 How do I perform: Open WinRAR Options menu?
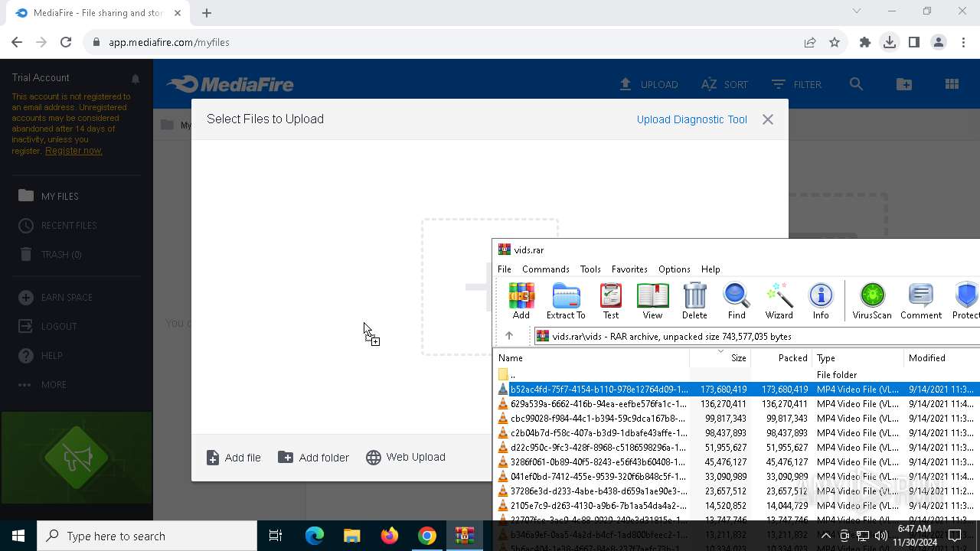tap(675, 269)
